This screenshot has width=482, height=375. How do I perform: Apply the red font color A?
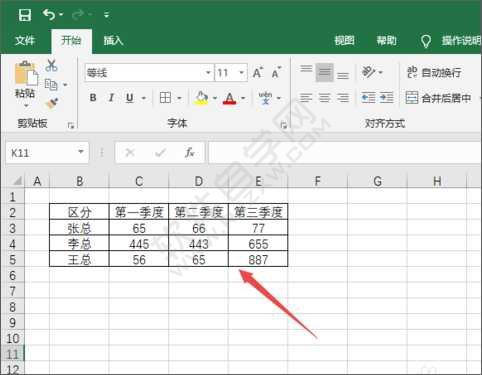click(229, 98)
